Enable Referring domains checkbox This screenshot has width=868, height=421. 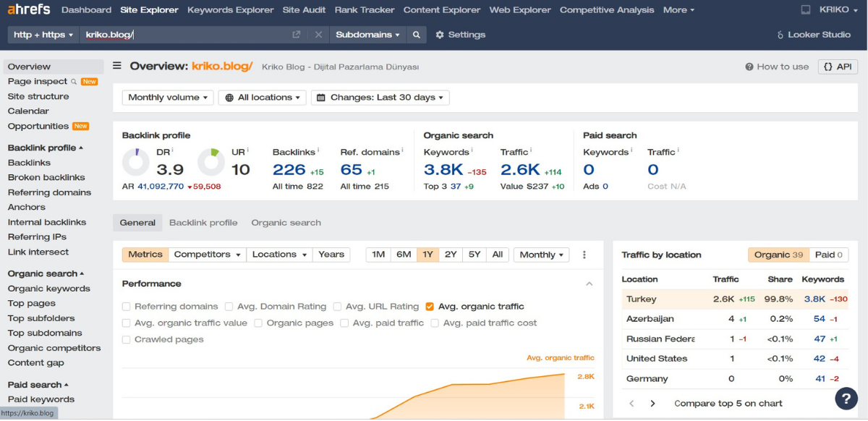pyautogui.click(x=127, y=307)
